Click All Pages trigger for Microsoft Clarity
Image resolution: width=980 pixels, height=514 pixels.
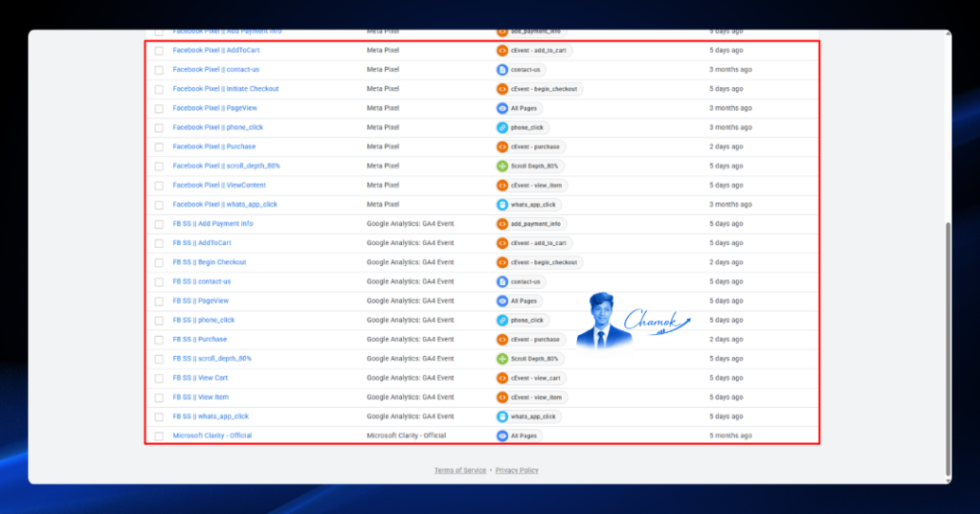519,436
